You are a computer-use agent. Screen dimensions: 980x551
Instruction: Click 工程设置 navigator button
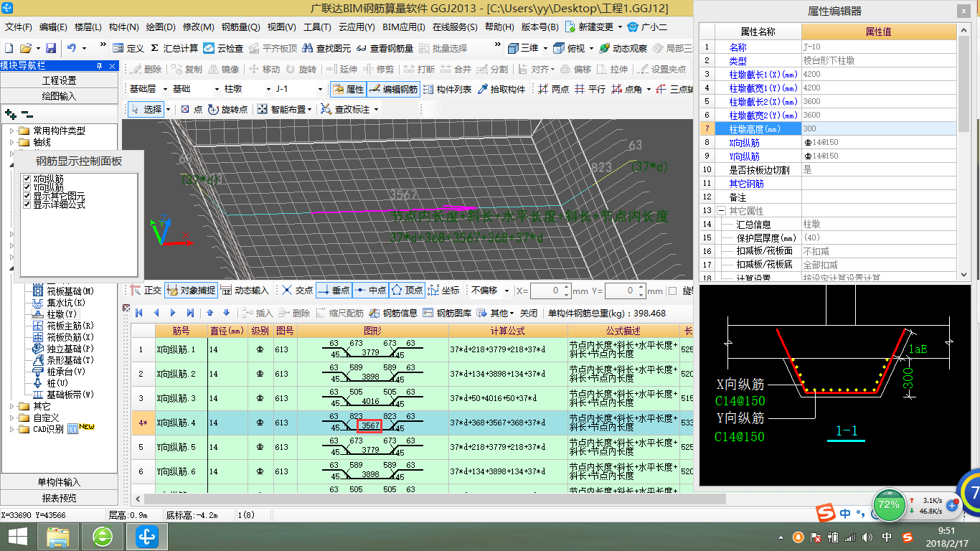click(x=59, y=80)
